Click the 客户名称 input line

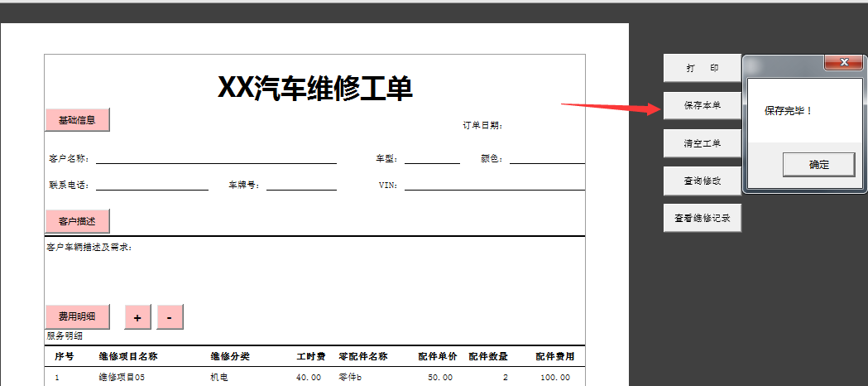[x=217, y=159]
